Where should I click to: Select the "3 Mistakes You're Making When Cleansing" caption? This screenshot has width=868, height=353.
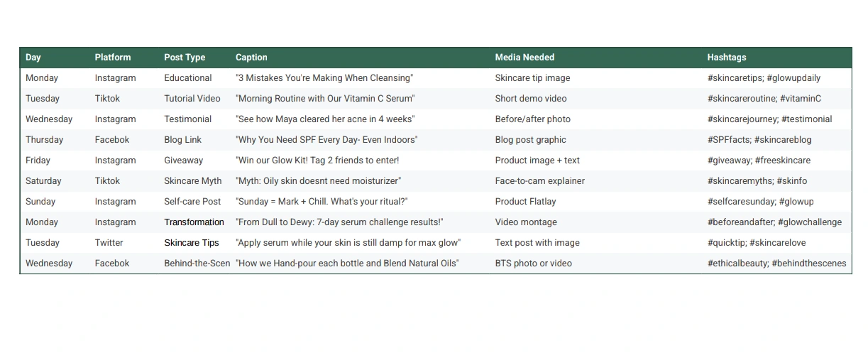pyautogui.click(x=324, y=78)
